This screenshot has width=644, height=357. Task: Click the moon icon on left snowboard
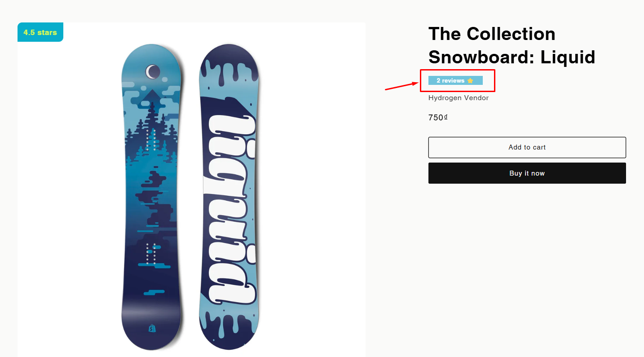[x=153, y=71]
